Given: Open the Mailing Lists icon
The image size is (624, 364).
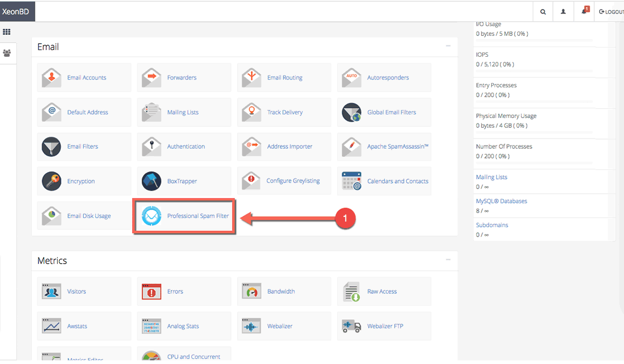Looking at the screenshot, I should point(151,112).
